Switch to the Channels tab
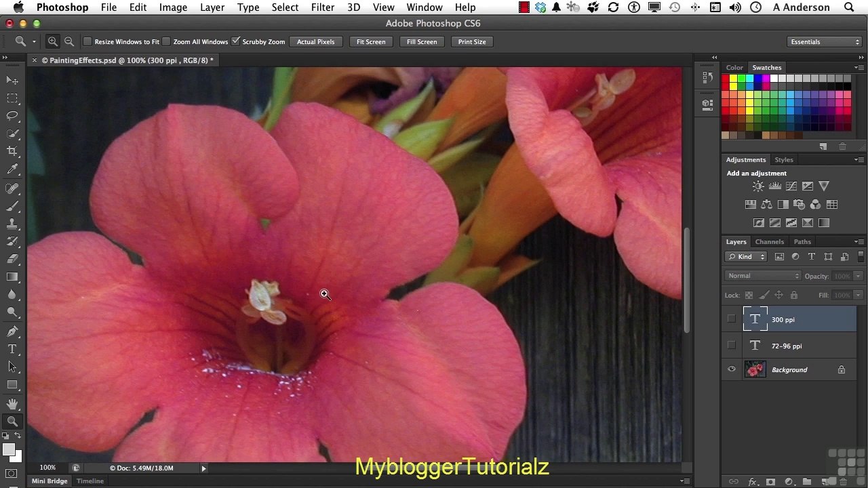Screen dimensions: 868x488 [770, 242]
